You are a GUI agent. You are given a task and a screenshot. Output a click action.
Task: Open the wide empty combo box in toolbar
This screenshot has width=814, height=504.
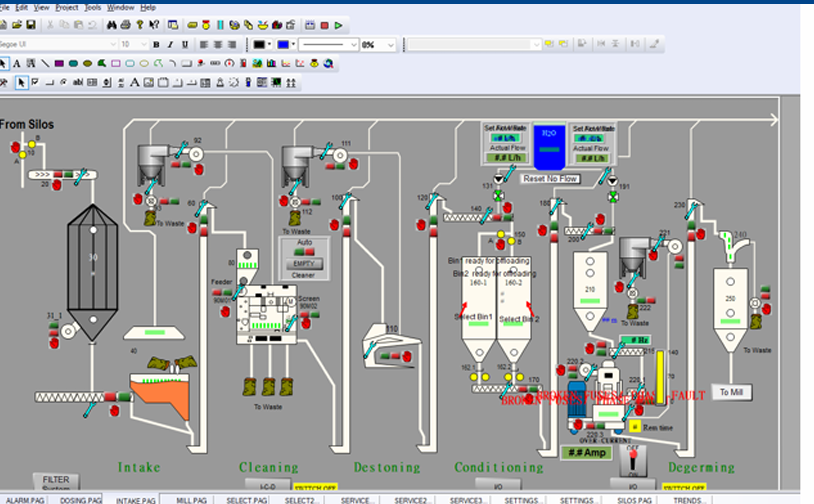(x=473, y=45)
